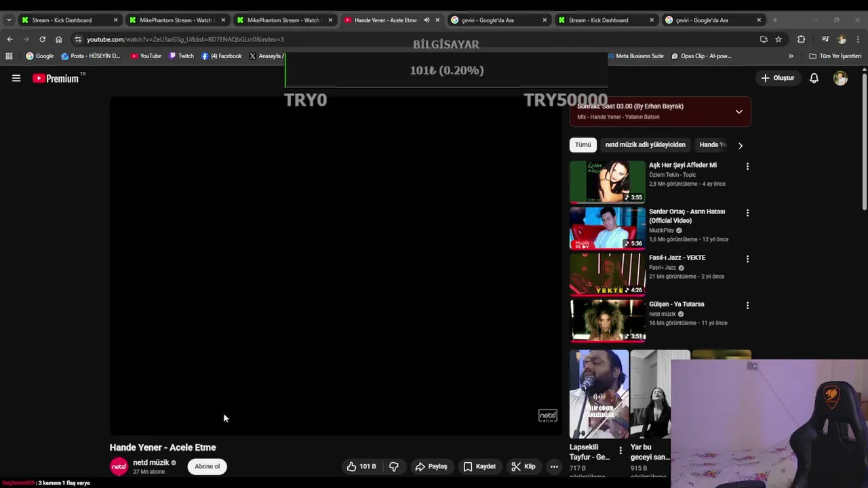Expand hidden bookmarks overflow chevron

[x=791, y=56]
